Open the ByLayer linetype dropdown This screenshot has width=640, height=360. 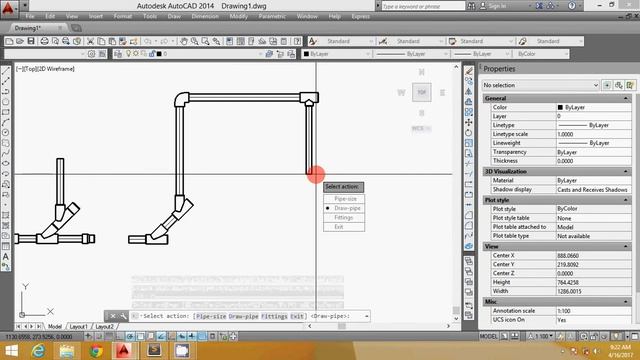coord(411,54)
